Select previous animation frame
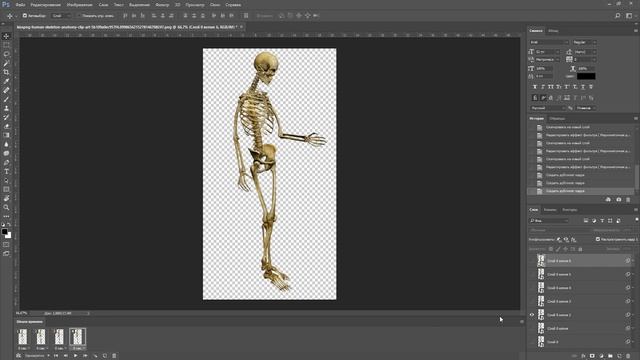This screenshot has width=640, height=360. click(x=66, y=356)
